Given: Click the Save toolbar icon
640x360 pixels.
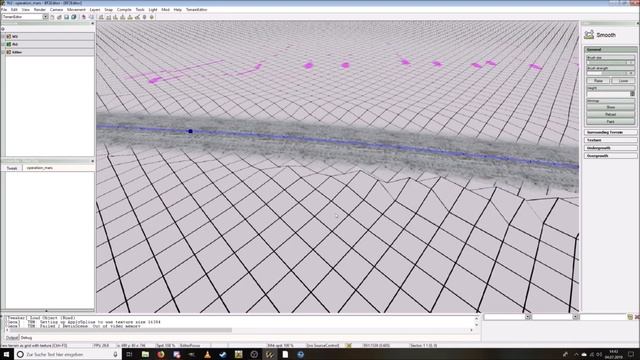Looking at the screenshot, I should [x=66, y=17].
